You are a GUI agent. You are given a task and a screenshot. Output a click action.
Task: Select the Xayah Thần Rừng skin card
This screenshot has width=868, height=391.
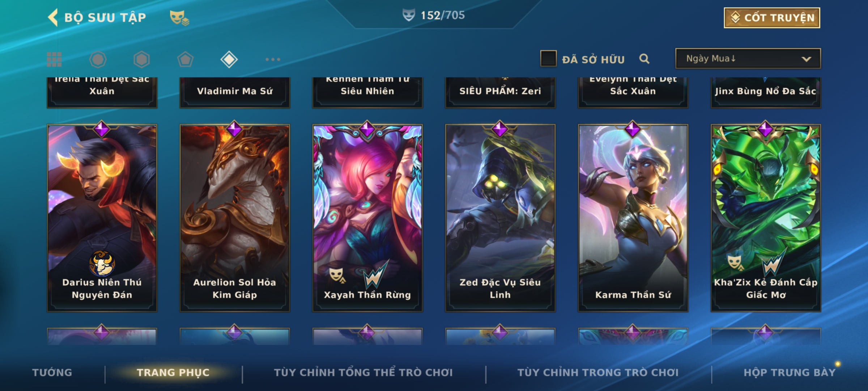(367, 218)
